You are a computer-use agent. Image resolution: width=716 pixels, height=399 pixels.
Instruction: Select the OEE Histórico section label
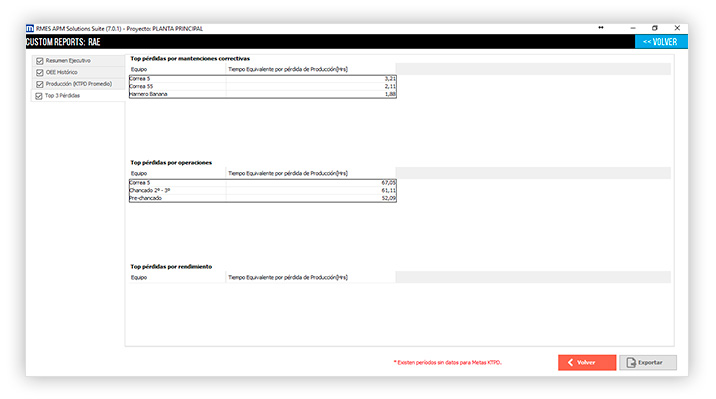[x=62, y=72]
